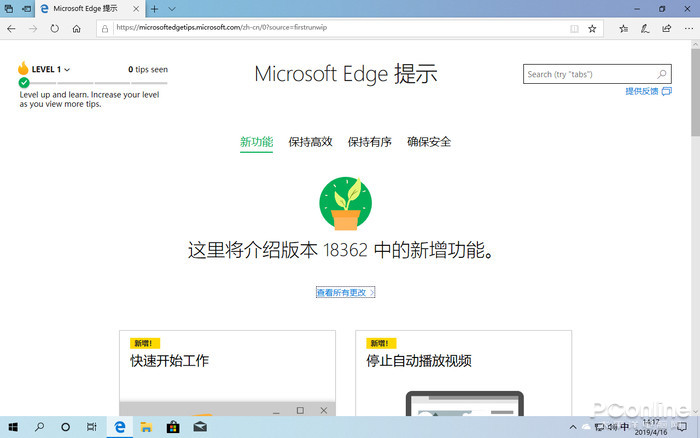This screenshot has height=438, width=700.
Task: Open a new tab with plus icon
Action: coord(154,9)
